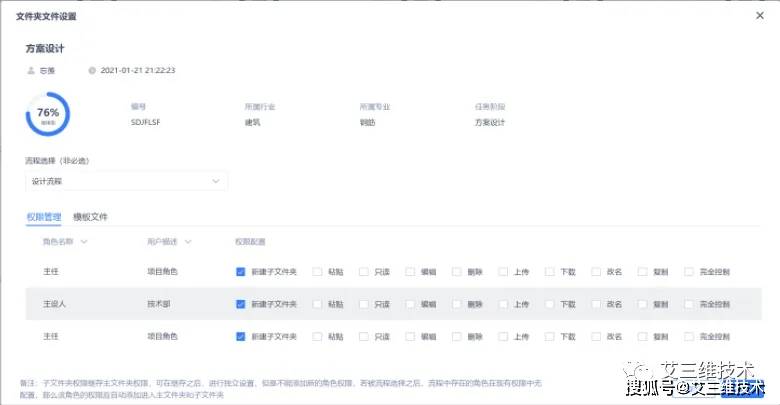Open the 设计流程 process dropdown
The width and height of the screenshot is (780, 405).
(x=126, y=181)
